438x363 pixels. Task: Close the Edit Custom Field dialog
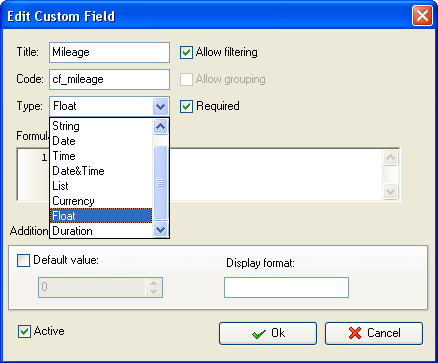click(422, 16)
